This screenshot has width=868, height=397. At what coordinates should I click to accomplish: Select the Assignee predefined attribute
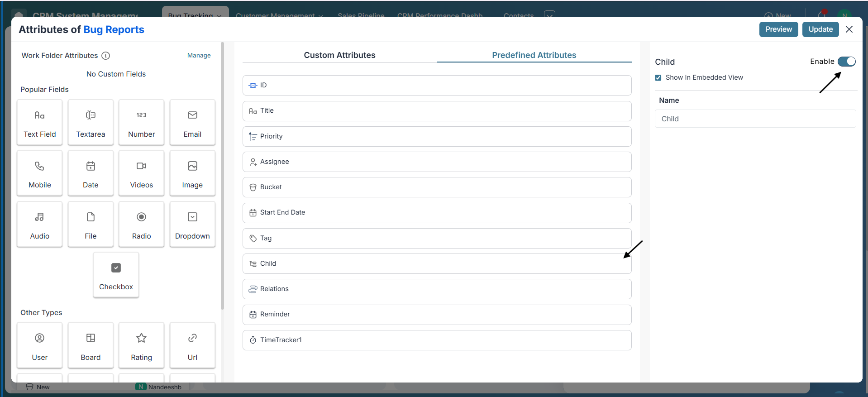pyautogui.click(x=437, y=162)
